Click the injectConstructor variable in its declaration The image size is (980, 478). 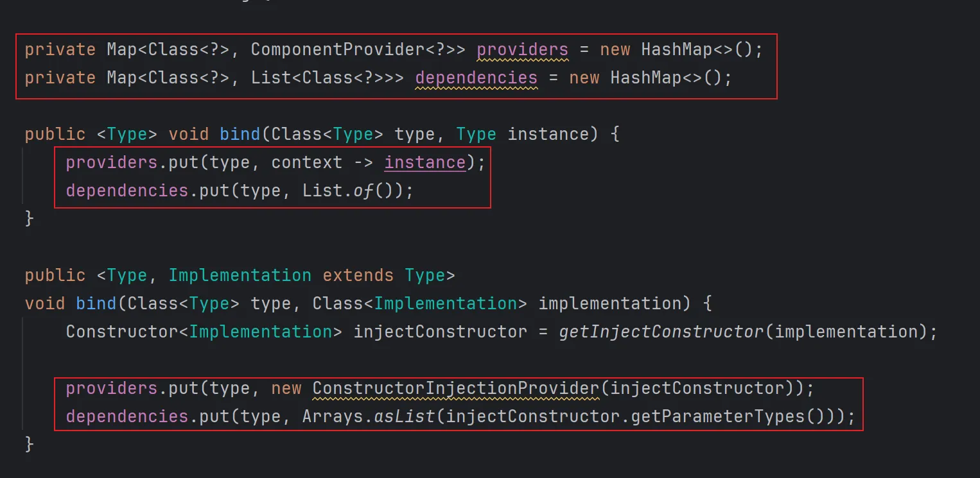[x=440, y=332]
